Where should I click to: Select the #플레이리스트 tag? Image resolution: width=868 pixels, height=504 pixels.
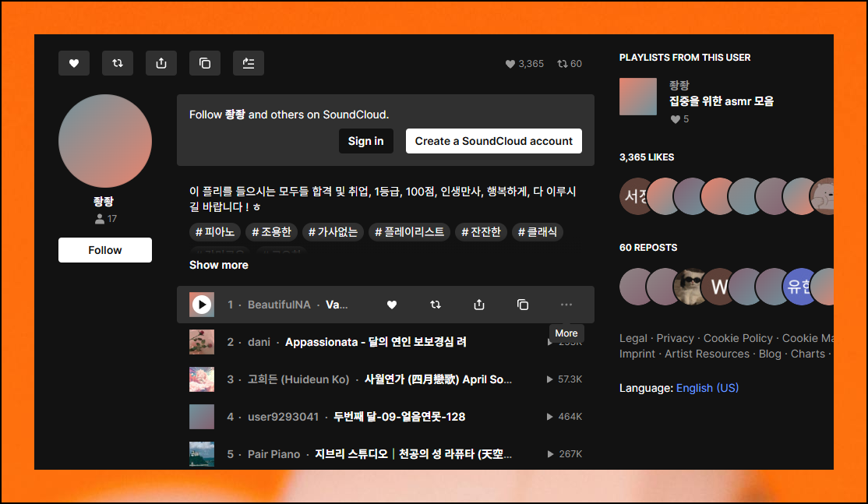click(409, 232)
